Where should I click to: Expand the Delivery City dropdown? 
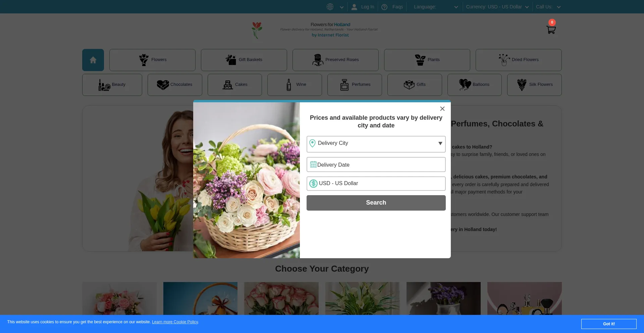pyautogui.click(x=440, y=144)
